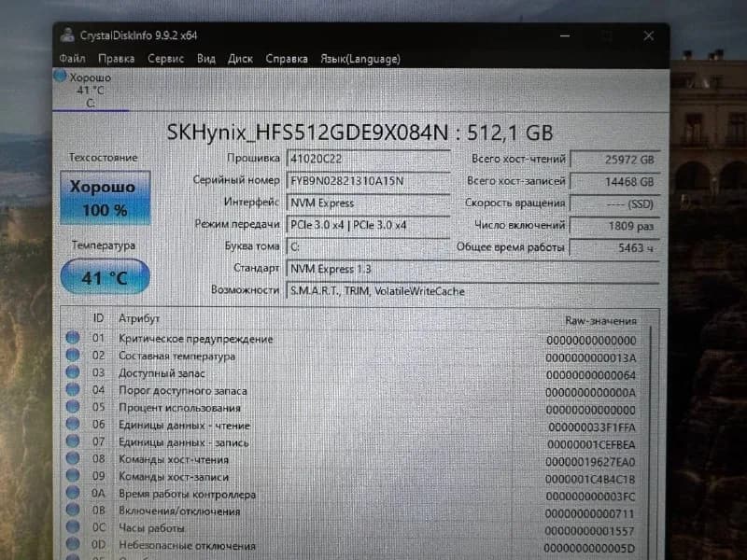Screen dimensions: 747x560
Task: Click status circle for 09 Команды хост-записи
Action: 73,475
